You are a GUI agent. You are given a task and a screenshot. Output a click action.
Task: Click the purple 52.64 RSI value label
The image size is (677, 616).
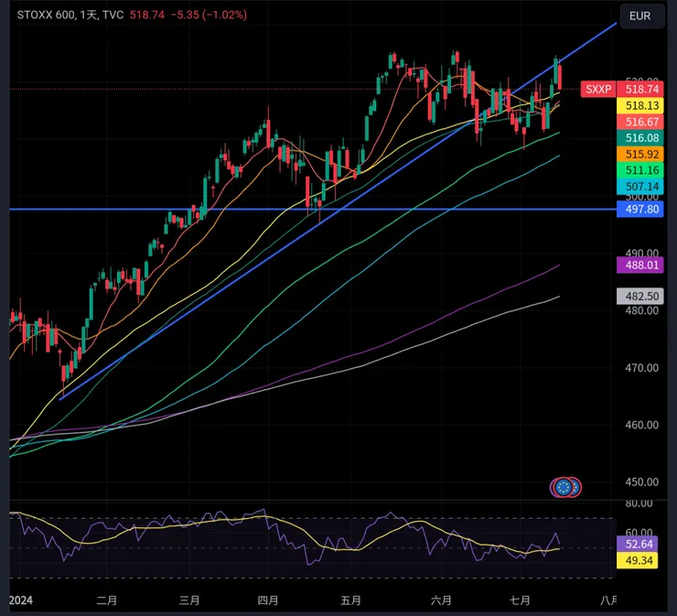[637, 544]
